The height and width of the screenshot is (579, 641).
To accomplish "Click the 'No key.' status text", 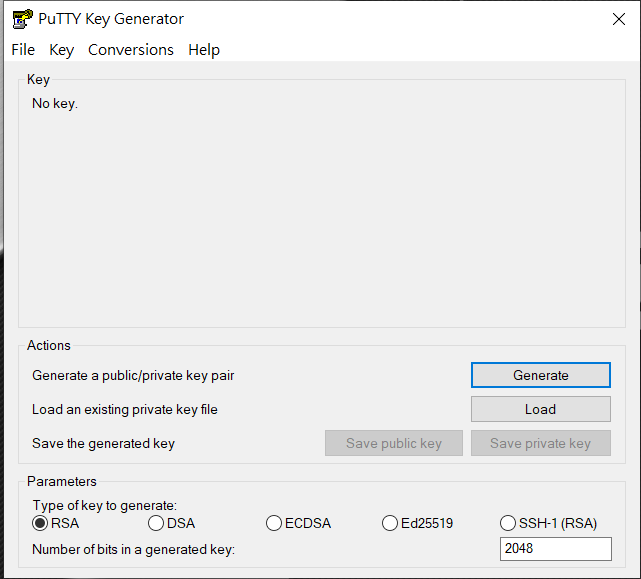I will (x=55, y=103).
